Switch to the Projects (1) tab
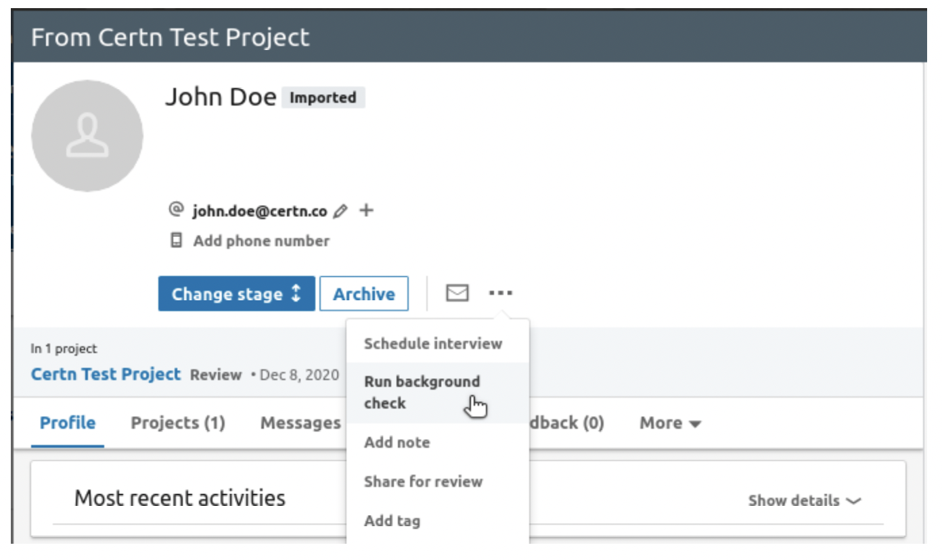Image resolution: width=942 pixels, height=560 pixels. pyautogui.click(x=178, y=423)
